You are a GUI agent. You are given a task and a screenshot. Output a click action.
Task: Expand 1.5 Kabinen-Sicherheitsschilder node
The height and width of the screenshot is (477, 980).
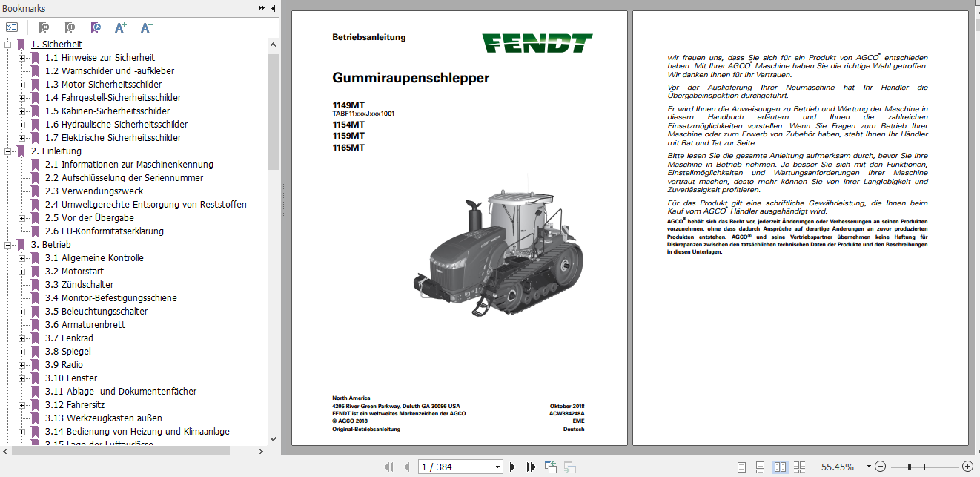pyautogui.click(x=22, y=111)
